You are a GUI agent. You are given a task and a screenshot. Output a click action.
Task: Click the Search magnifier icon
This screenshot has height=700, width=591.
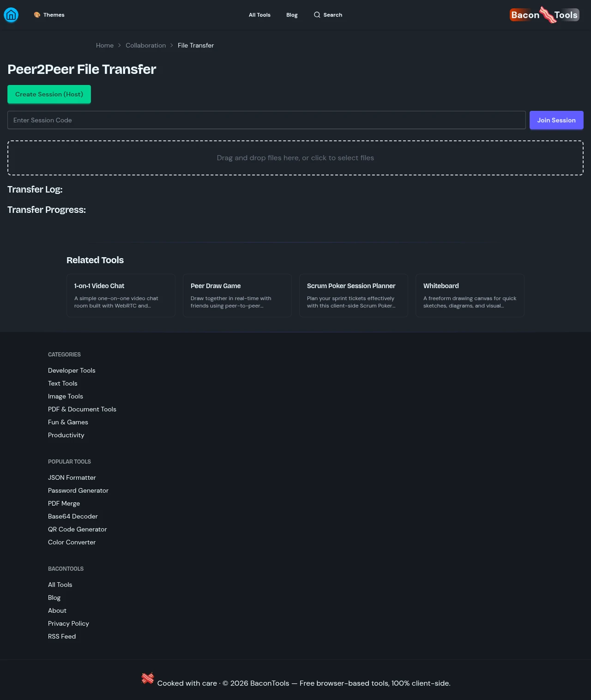click(317, 15)
